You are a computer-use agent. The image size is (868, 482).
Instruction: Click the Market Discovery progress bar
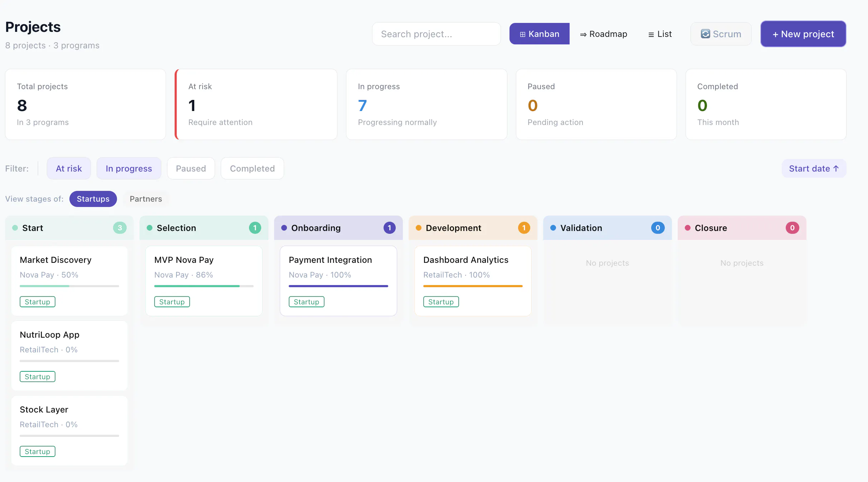69,286
